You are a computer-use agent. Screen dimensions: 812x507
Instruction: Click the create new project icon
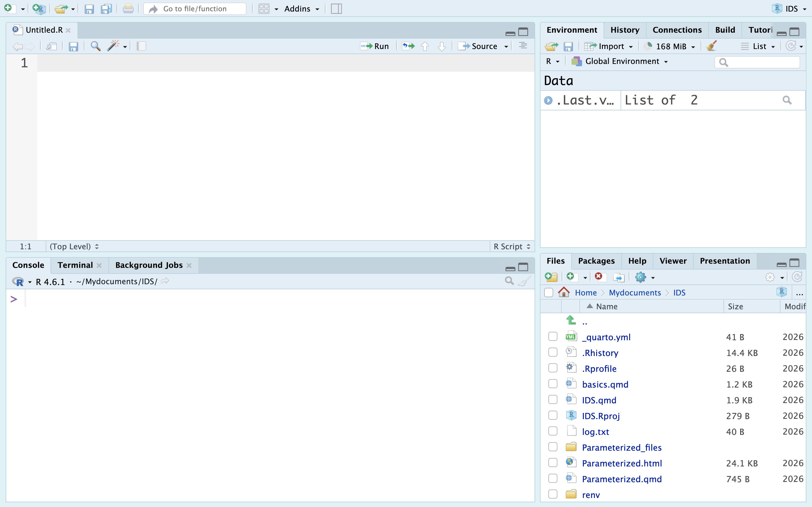pos(39,8)
